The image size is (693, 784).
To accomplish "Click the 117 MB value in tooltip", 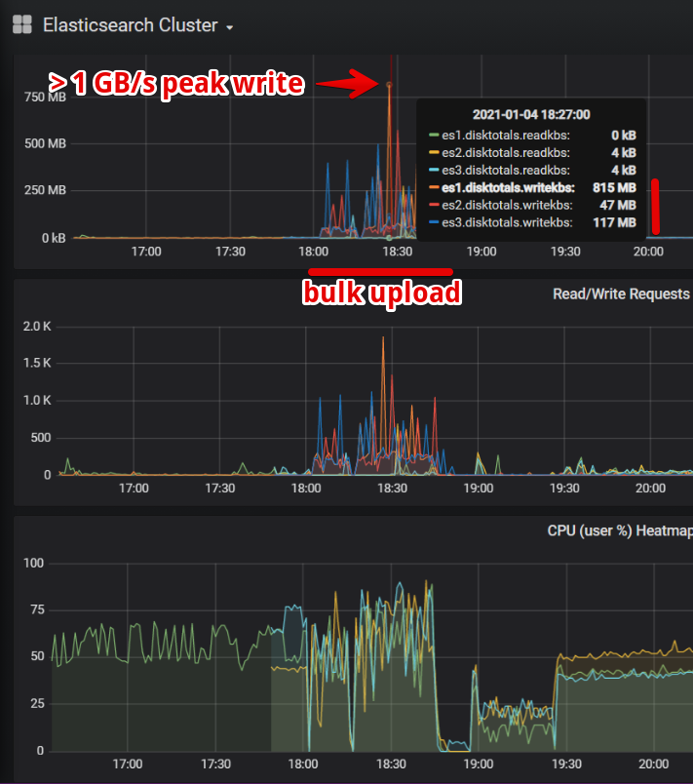I will click(x=614, y=223).
